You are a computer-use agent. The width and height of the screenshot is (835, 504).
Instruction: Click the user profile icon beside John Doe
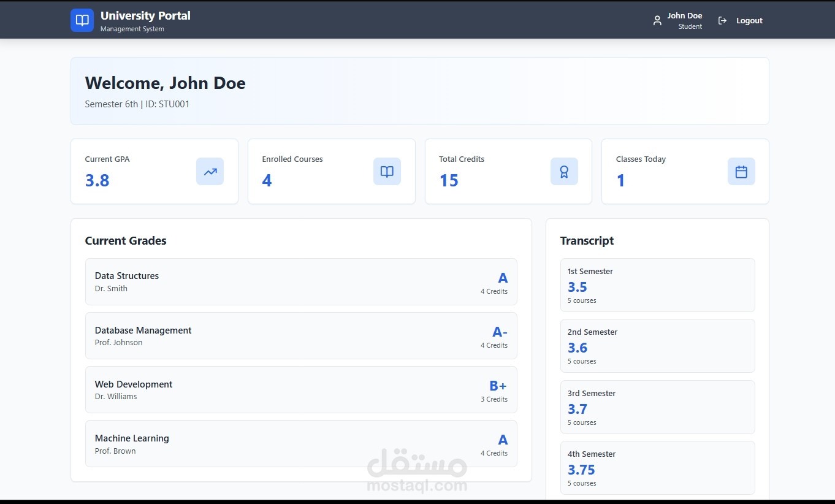point(657,21)
